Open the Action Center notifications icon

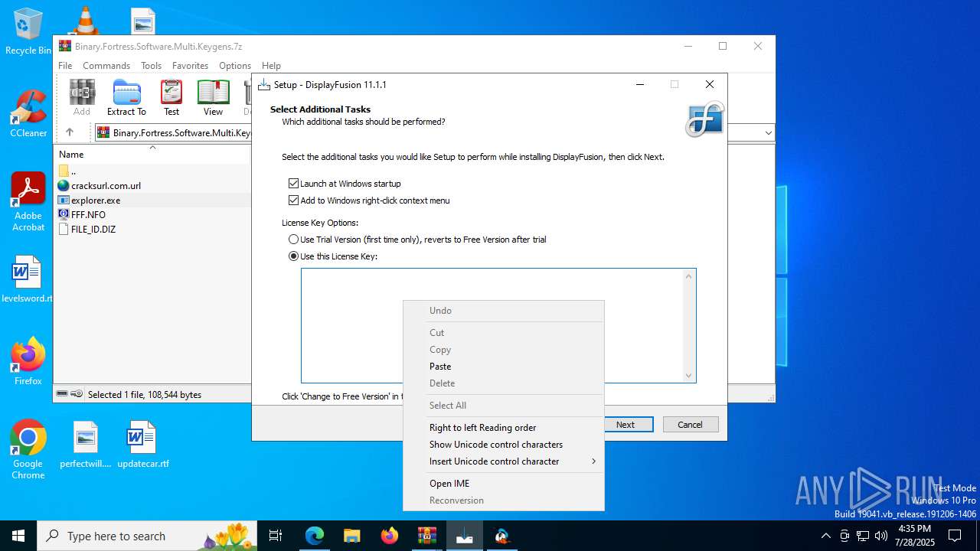pos(955,536)
